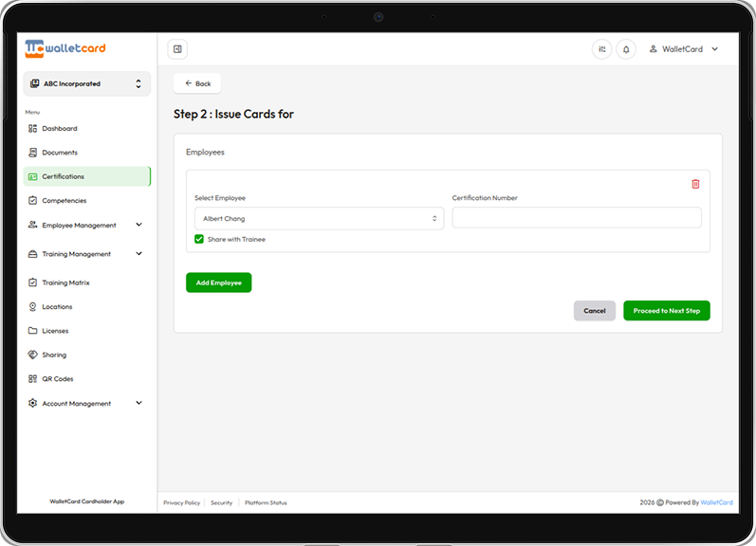Expand Account Management chevron
Screen dimensions: 756x546
coord(138,403)
